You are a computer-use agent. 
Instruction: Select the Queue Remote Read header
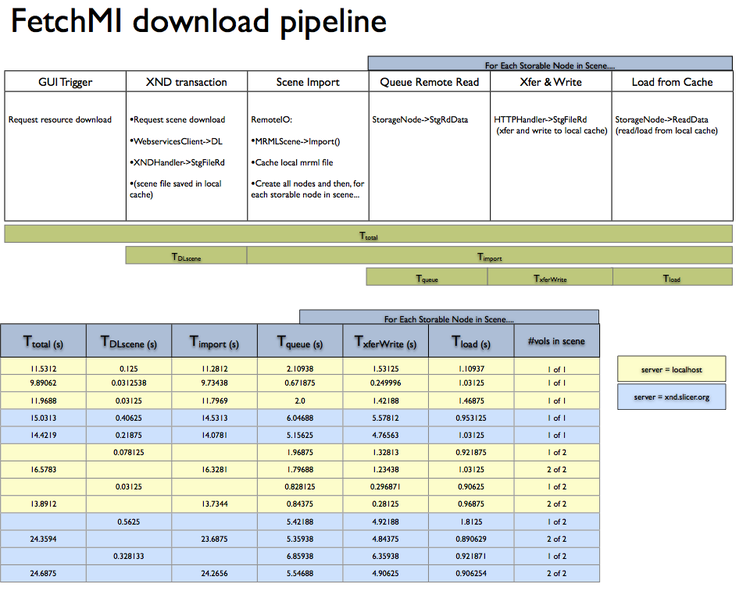tap(429, 81)
